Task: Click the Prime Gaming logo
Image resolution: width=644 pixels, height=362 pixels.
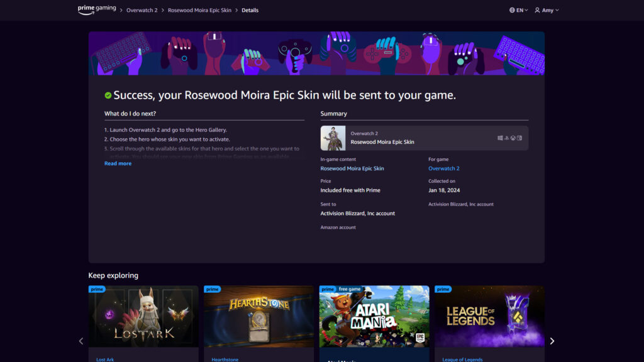Action: click(96, 9)
